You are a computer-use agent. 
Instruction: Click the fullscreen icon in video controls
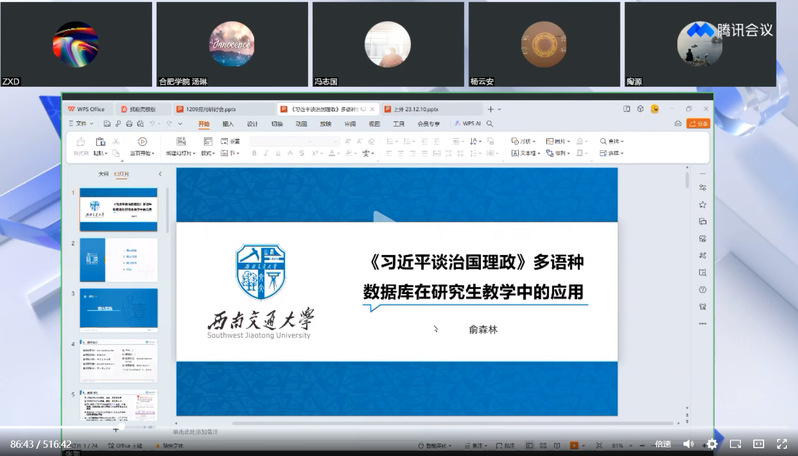point(781,444)
